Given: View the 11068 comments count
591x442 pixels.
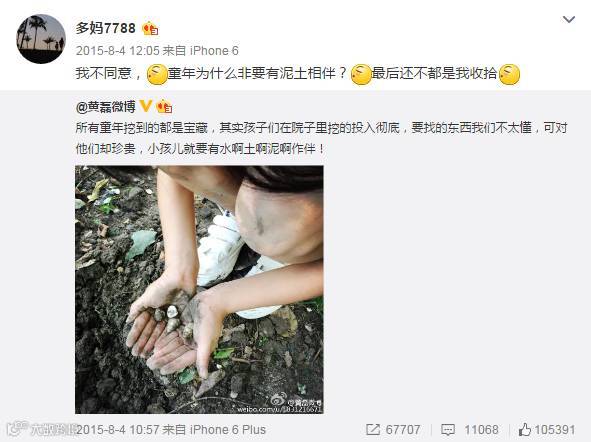Looking at the screenshot, I should 481,430.
